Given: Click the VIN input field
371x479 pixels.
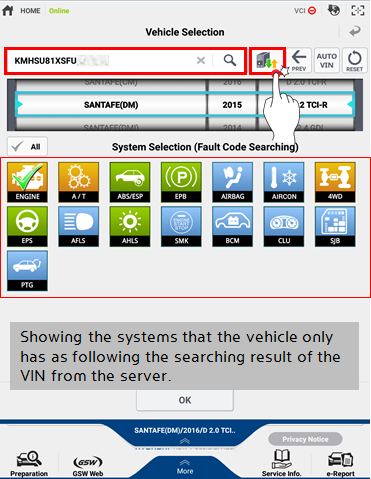Looking at the screenshot, I should point(126,61).
